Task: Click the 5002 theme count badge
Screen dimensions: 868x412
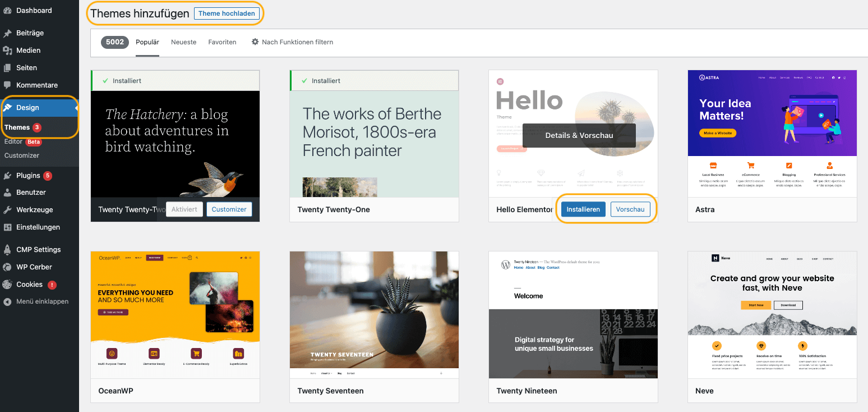Action: (115, 42)
